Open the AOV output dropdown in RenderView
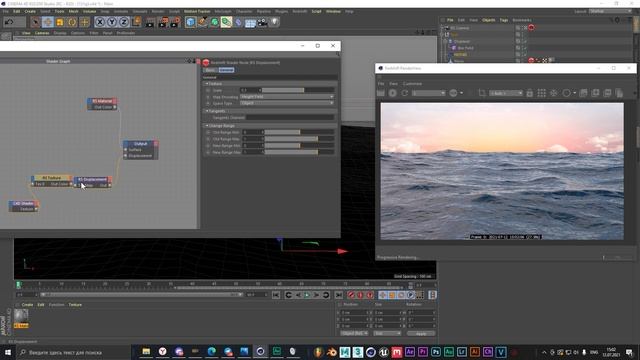640x360 pixels. coord(428,93)
